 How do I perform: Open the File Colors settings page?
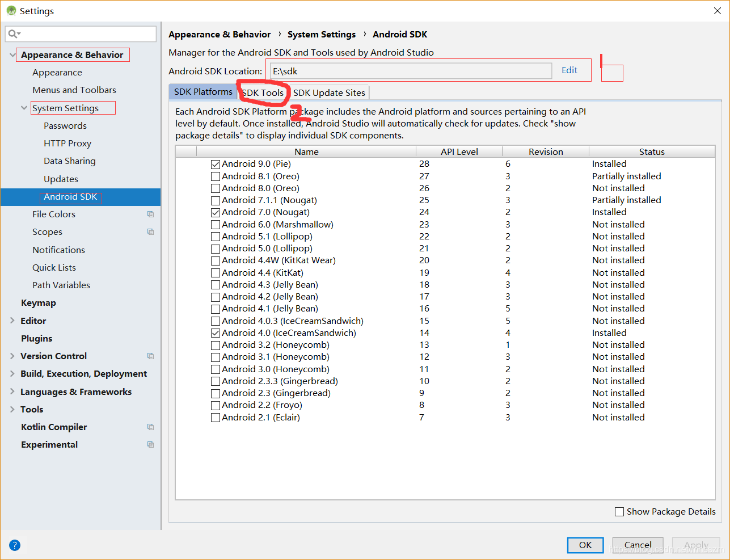[x=54, y=214]
